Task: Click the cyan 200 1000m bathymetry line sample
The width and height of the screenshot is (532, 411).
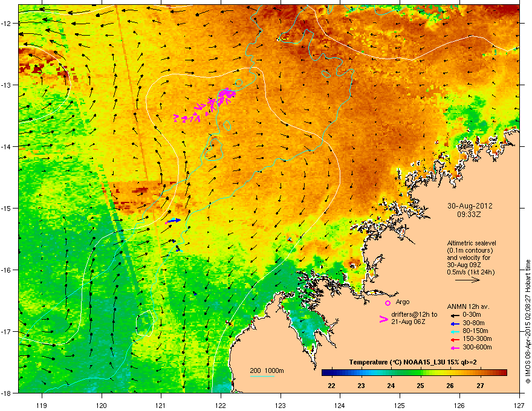Action: point(262,377)
